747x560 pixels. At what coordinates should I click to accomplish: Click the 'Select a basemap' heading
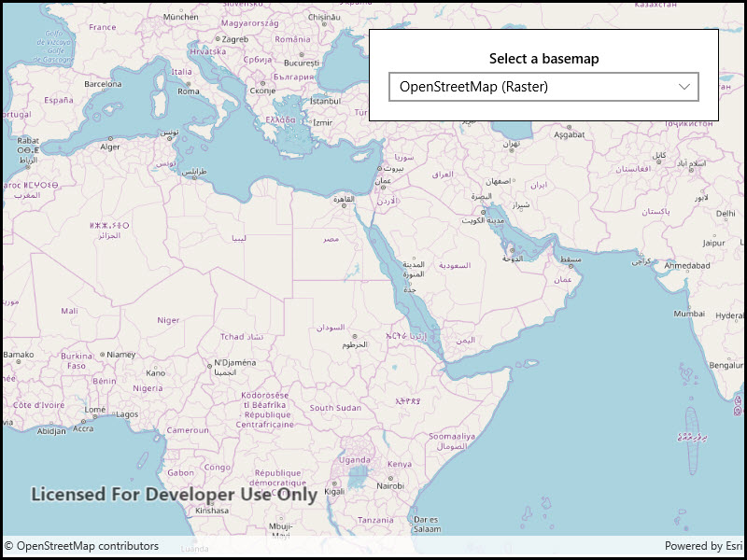pyautogui.click(x=543, y=59)
